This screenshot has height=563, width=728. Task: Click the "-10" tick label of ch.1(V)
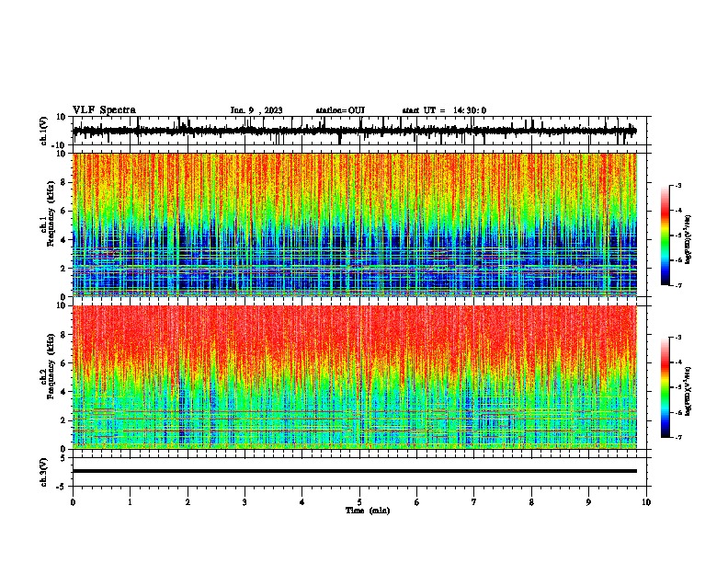(60, 145)
